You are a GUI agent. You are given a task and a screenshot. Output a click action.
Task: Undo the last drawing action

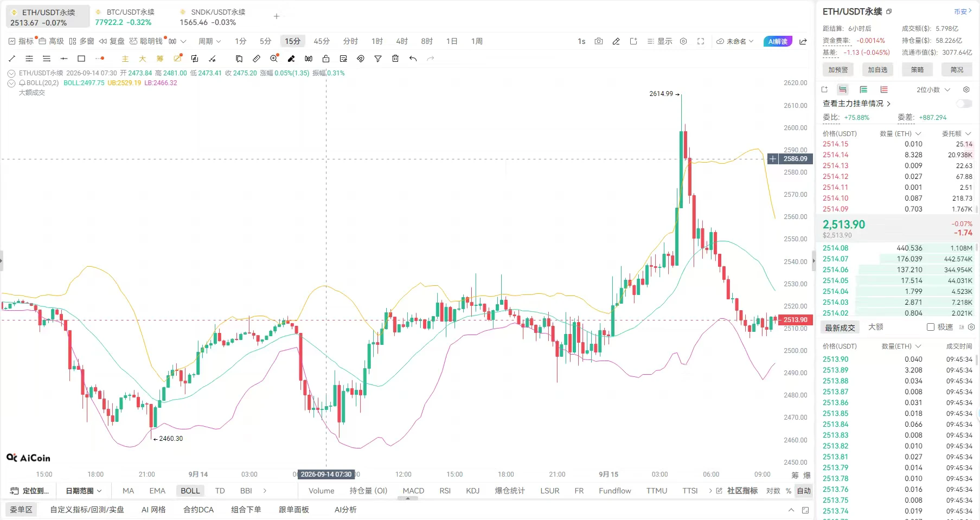click(x=413, y=59)
